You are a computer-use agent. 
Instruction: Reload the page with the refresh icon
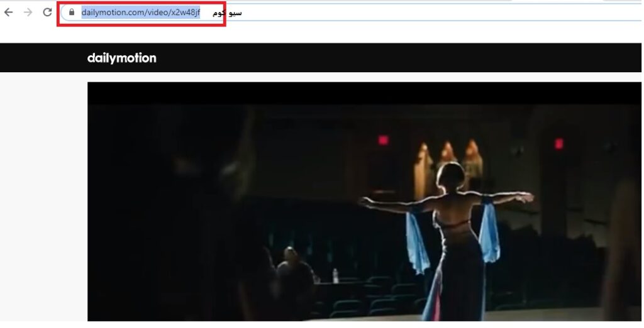click(x=48, y=13)
